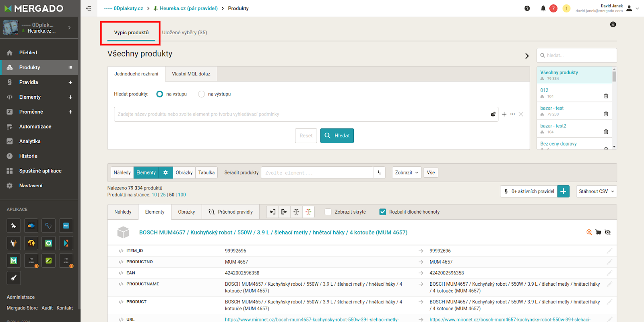Launch the green square circle app icon
This screenshot has height=322, width=644.
click(48, 243)
